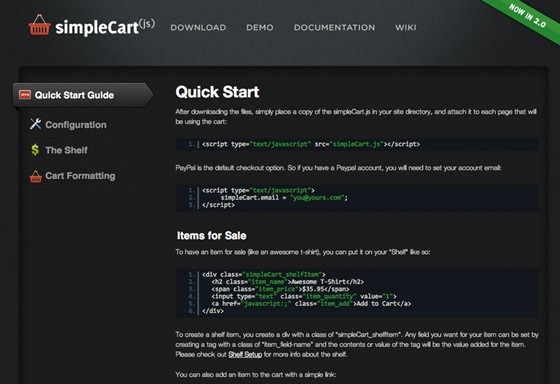
Task: Select Quick Start Guide sidebar tab
Action: click(83, 95)
